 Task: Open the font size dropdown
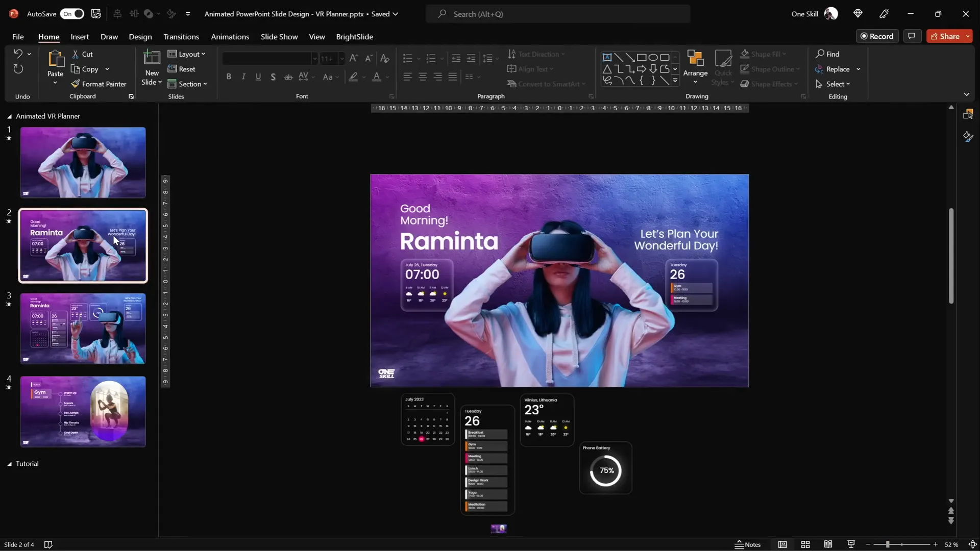[x=341, y=59]
